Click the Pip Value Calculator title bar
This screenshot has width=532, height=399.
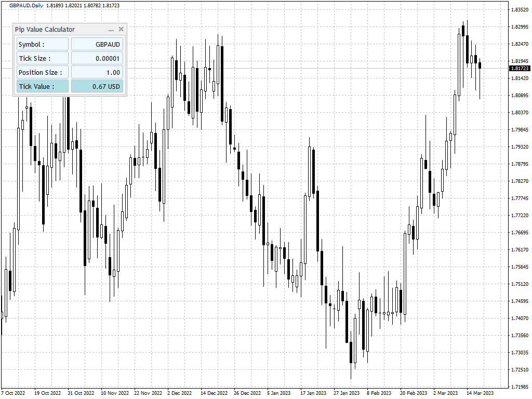(x=57, y=30)
